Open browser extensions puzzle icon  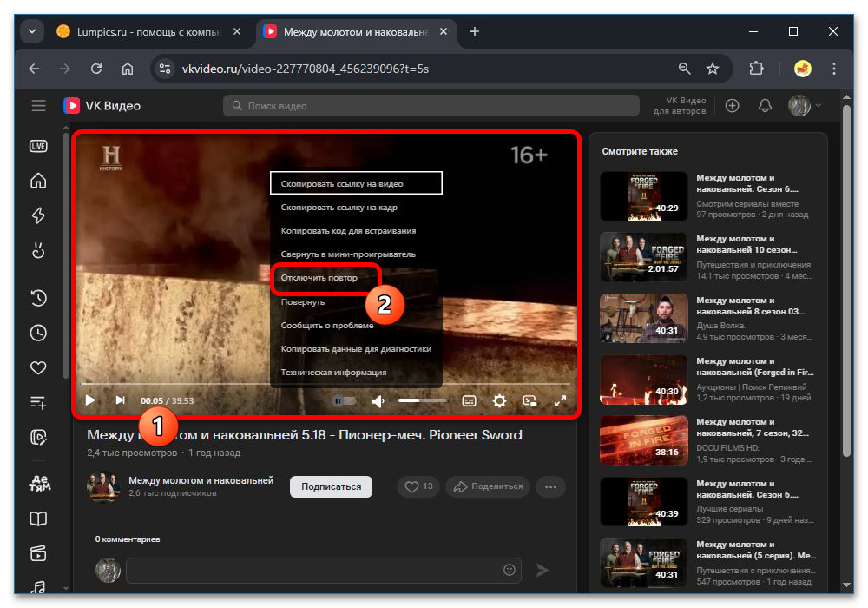coord(756,69)
